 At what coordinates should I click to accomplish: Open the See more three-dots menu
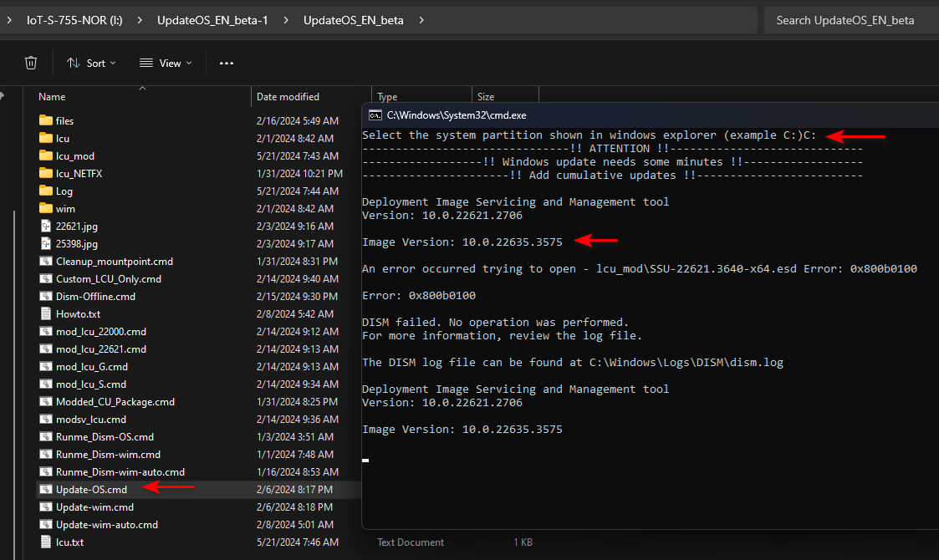click(227, 63)
